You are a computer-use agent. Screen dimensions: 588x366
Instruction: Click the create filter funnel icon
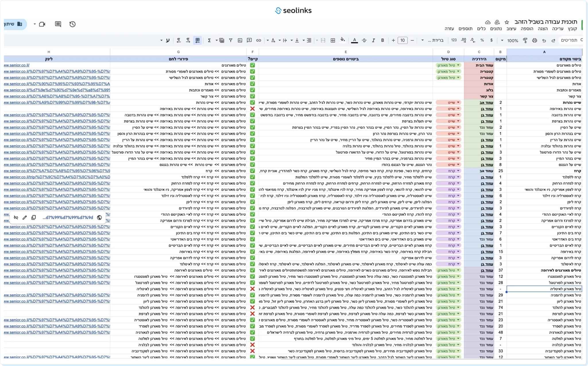pyautogui.click(x=231, y=41)
